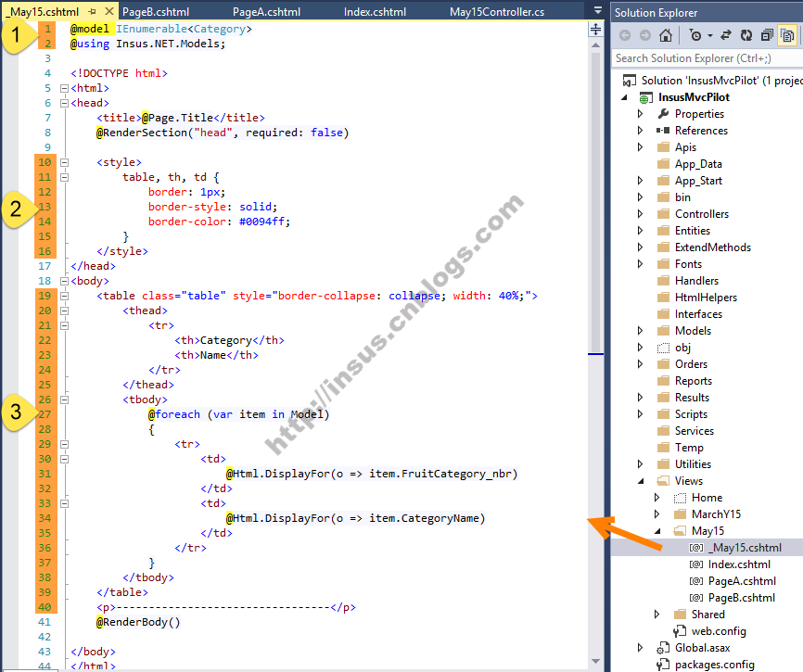This screenshot has width=803, height=672.
Task: Click the editor scroll-down arrow
Action: coord(595,661)
